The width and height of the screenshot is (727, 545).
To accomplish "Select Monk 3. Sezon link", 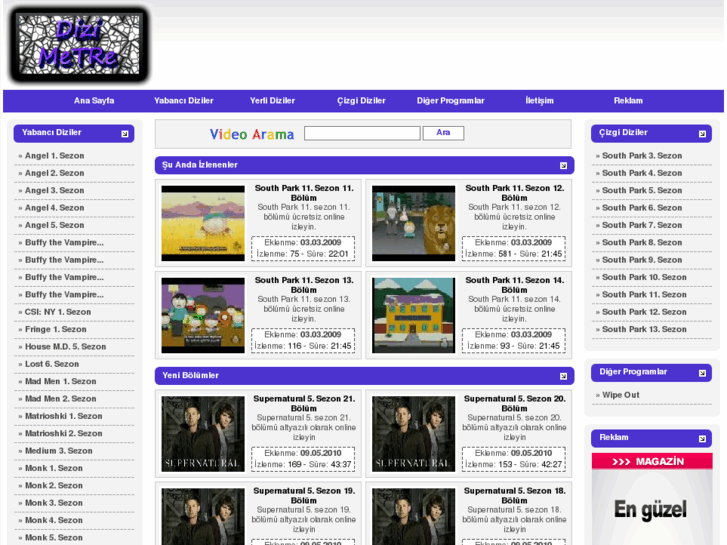I will 53,503.
